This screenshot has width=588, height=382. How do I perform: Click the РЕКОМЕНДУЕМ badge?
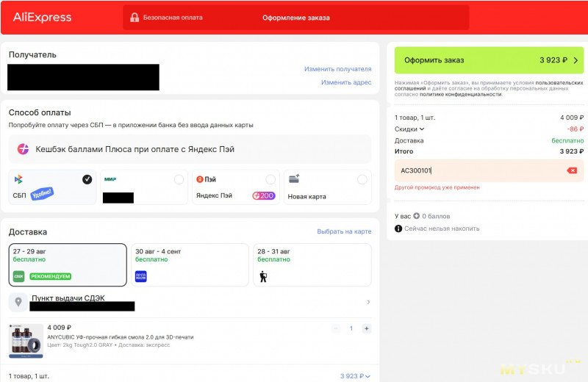click(x=51, y=276)
